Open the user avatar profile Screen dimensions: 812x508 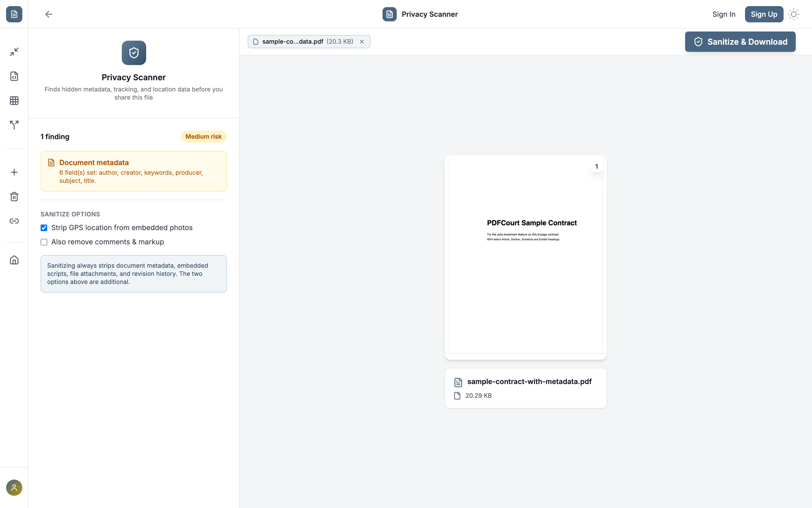(14, 487)
